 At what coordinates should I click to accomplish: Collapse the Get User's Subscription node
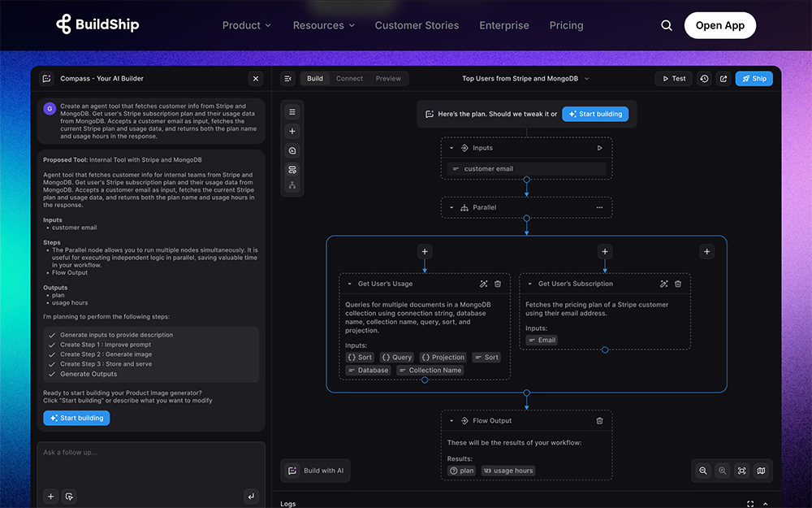click(529, 284)
